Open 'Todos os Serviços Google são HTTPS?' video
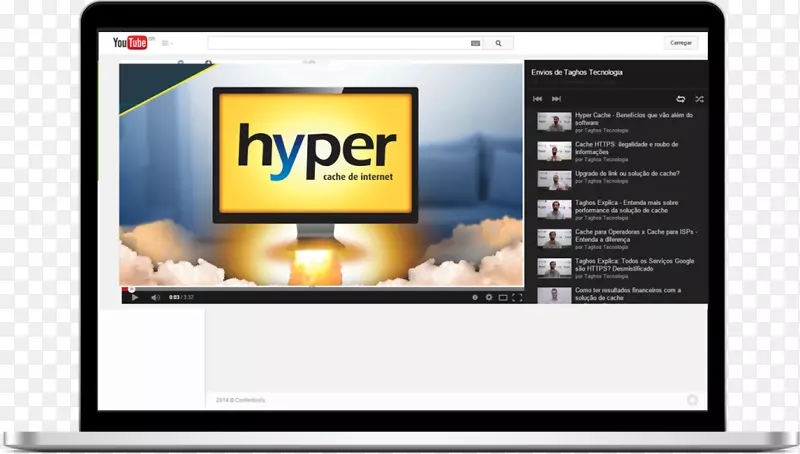The height and width of the screenshot is (454, 800). [634, 264]
